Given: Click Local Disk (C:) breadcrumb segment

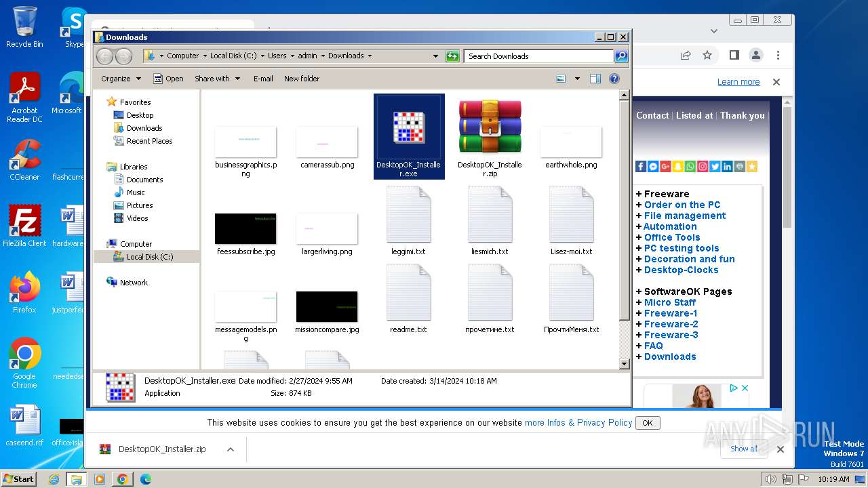Looking at the screenshot, I should pyautogui.click(x=233, y=56).
